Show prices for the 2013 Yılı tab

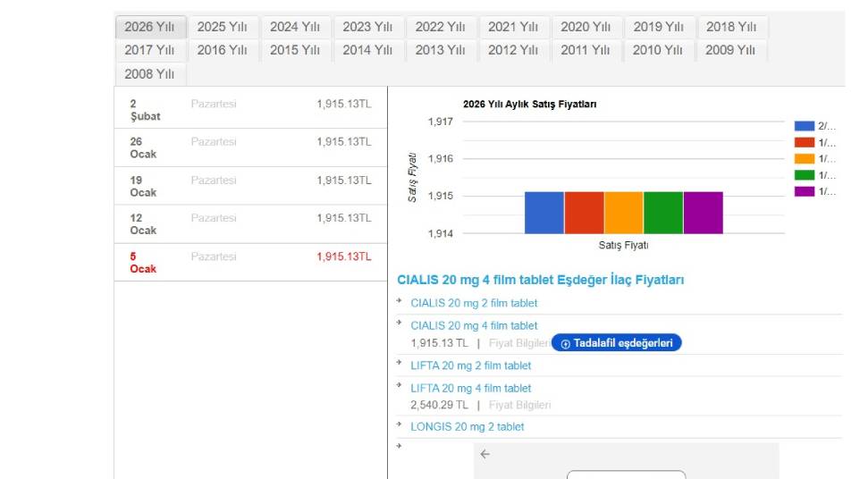pyautogui.click(x=440, y=50)
